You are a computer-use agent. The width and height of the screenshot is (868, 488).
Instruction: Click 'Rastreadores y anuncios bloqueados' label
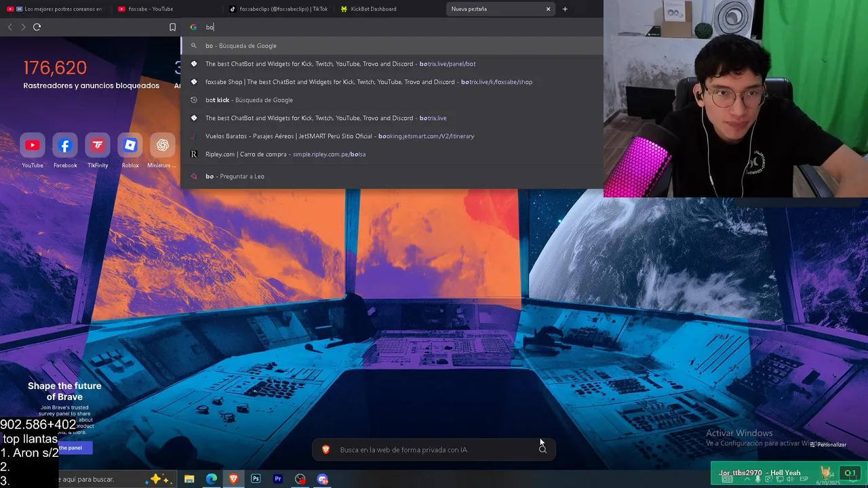click(92, 85)
